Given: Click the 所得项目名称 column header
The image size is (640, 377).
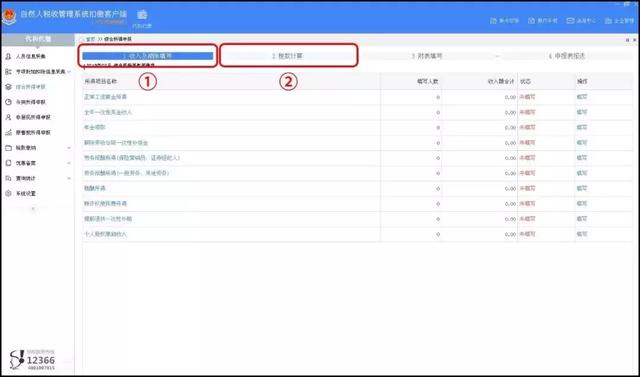Looking at the screenshot, I should (100, 82).
